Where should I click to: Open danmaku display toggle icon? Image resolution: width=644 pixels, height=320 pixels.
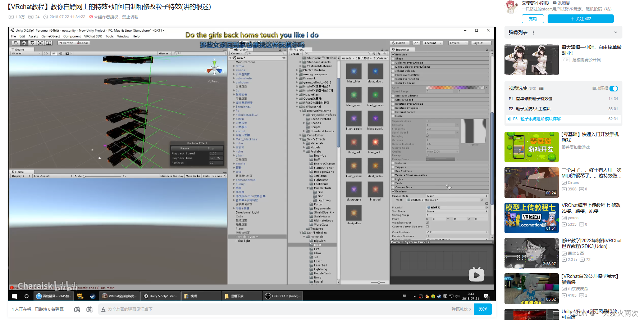(77, 309)
